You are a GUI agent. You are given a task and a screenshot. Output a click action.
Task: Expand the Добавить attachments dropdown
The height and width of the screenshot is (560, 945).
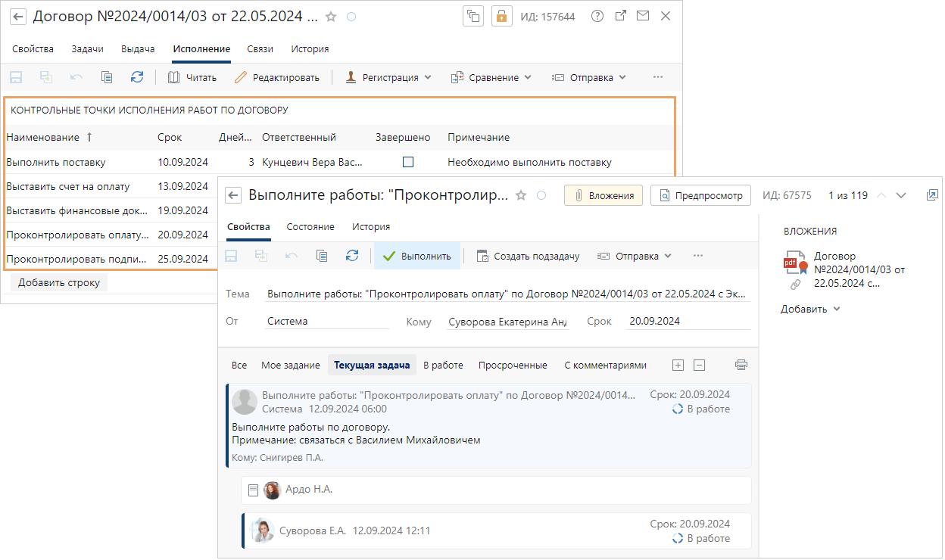810,309
